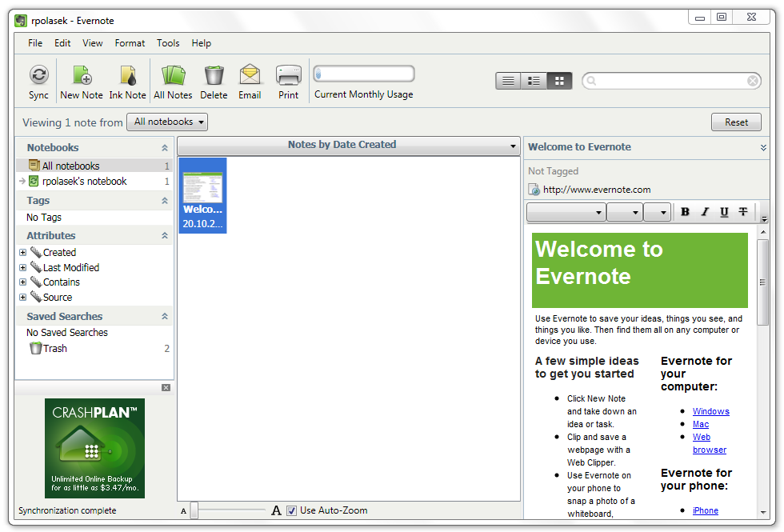Click the Welcome to Evernote note title
This screenshot has width=784, height=532.
tap(579, 147)
